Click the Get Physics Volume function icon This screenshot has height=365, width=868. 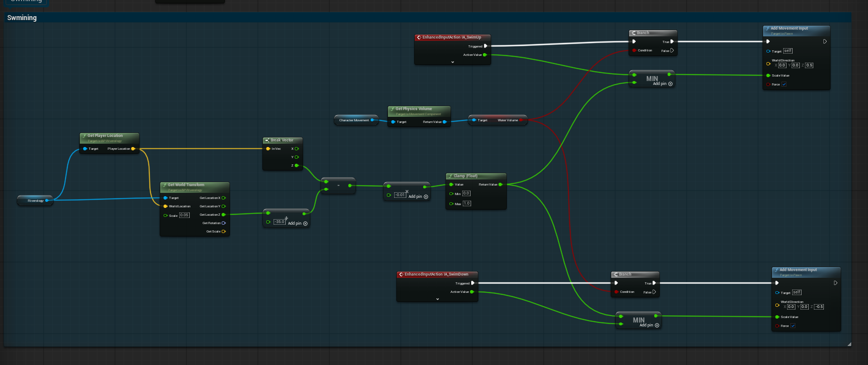pyautogui.click(x=392, y=109)
